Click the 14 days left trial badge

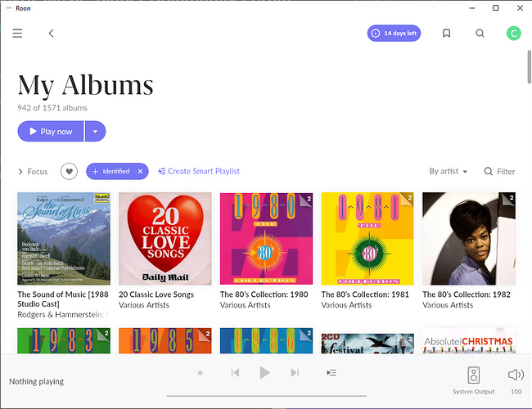point(394,34)
